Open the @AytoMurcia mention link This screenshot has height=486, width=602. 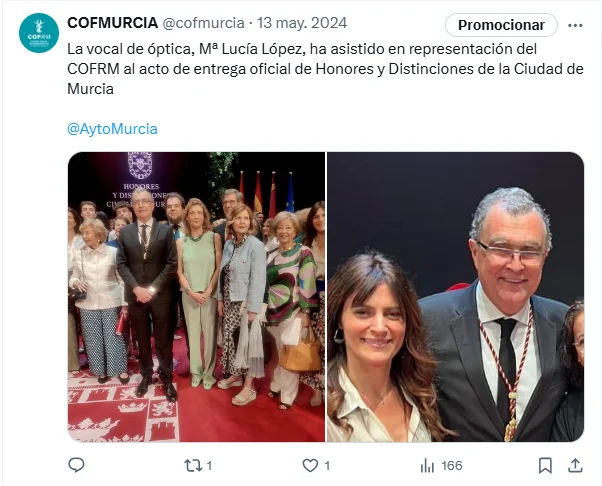point(112,129)
